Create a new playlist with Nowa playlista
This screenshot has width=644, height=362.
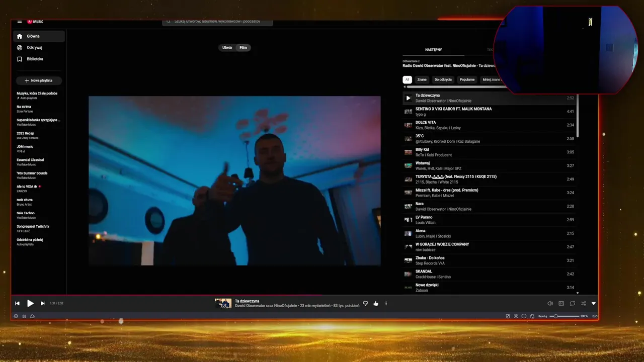(39, 80)
